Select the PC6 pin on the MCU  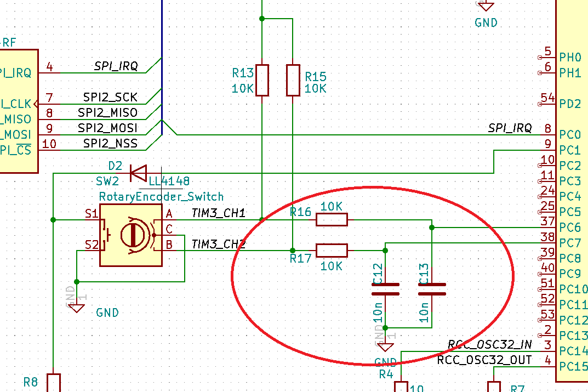[x=570, y=228]
